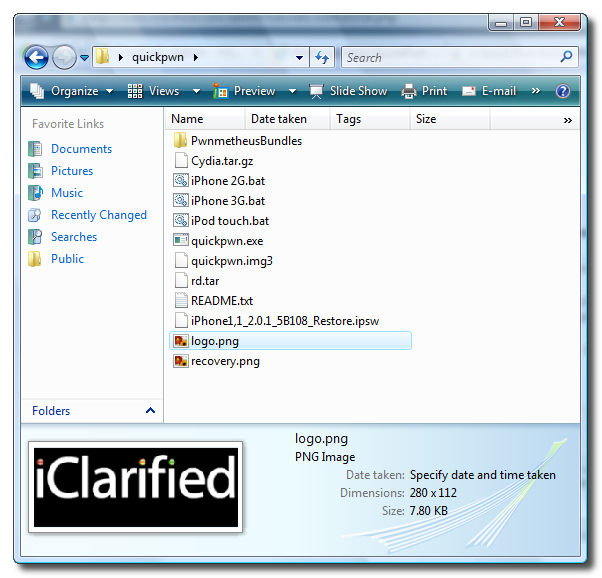Click Preview in the toolbar
The height and width of the screenshot is (578, 602).
pos(245,91)
